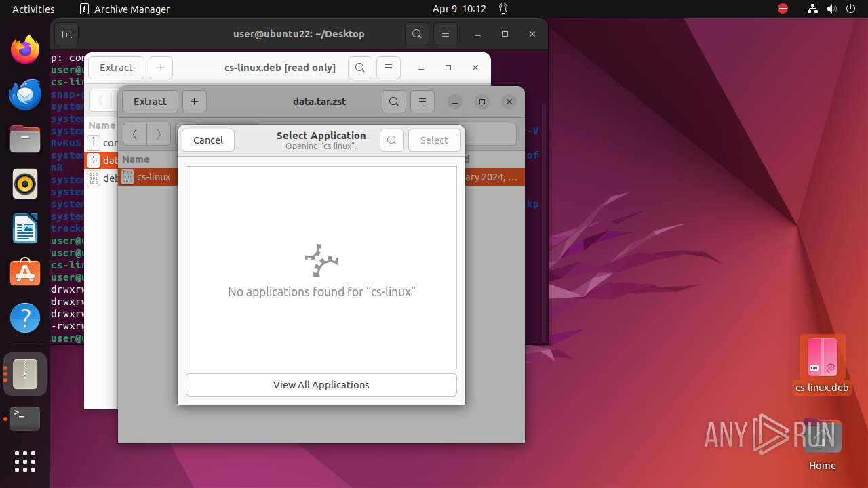
Task: Open Help from the dock
Action: click(x=25, y=318)
